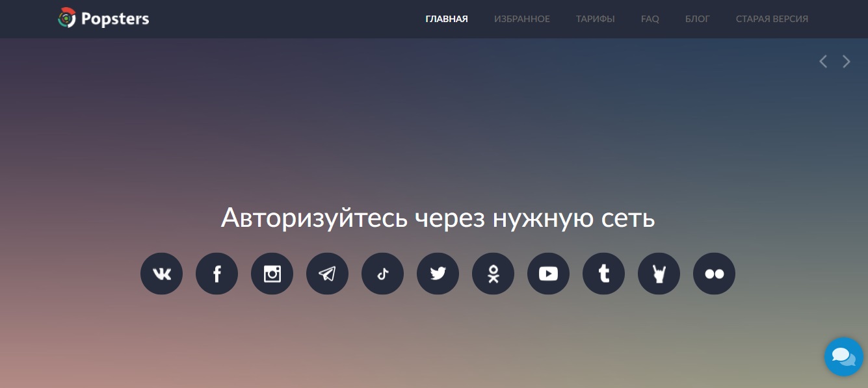Screen dimensions: 868x388
Task: Open the ТАРИФЫ page
Action: 596,19
